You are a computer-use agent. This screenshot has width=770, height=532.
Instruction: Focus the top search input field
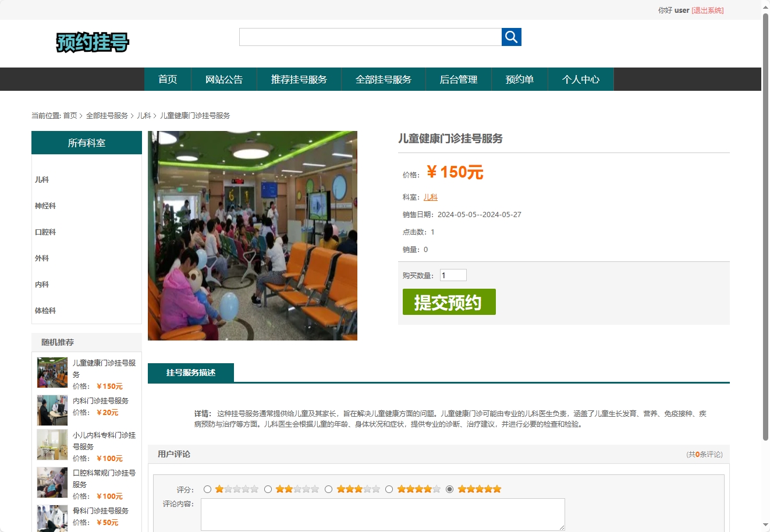pyautogui.click(x=370, y=37)
